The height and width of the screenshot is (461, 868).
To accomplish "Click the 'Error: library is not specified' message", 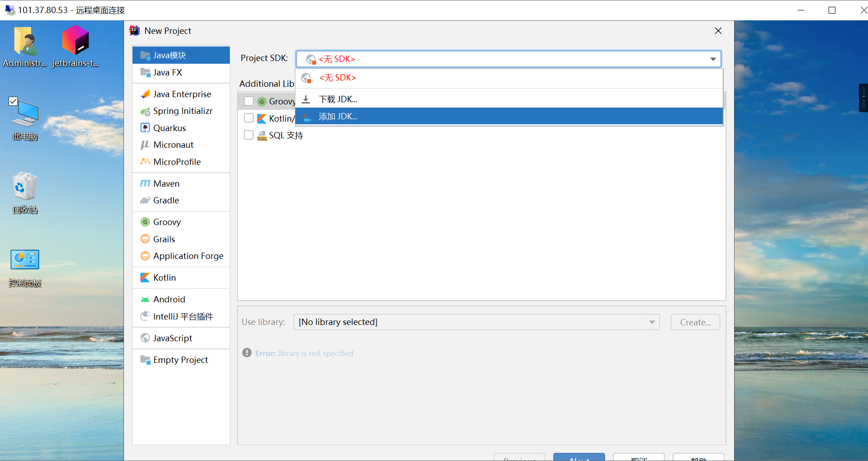I will pos(304,353).
